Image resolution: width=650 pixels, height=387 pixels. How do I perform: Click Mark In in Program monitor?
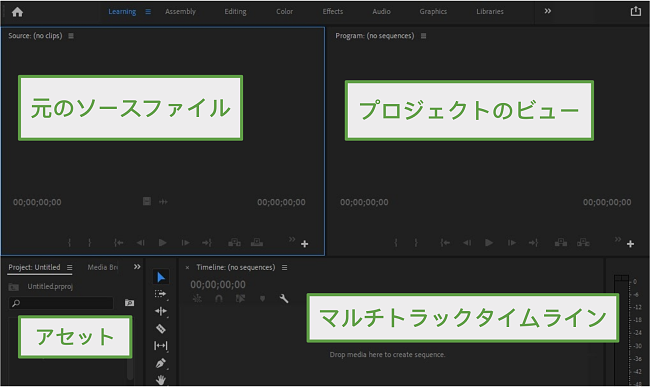(x=396, y=243)
